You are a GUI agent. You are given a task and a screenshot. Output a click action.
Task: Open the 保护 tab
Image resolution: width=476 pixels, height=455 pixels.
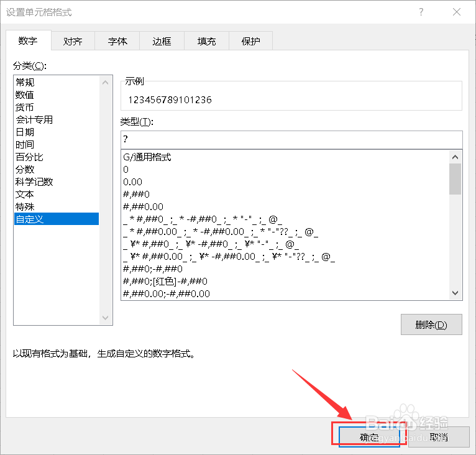click(x=251, y=41)
